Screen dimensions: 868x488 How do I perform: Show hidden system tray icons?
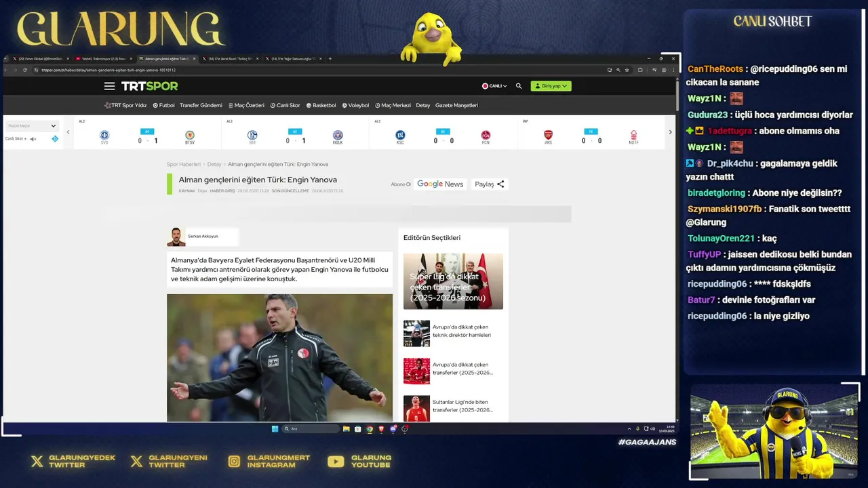point(629,428)
